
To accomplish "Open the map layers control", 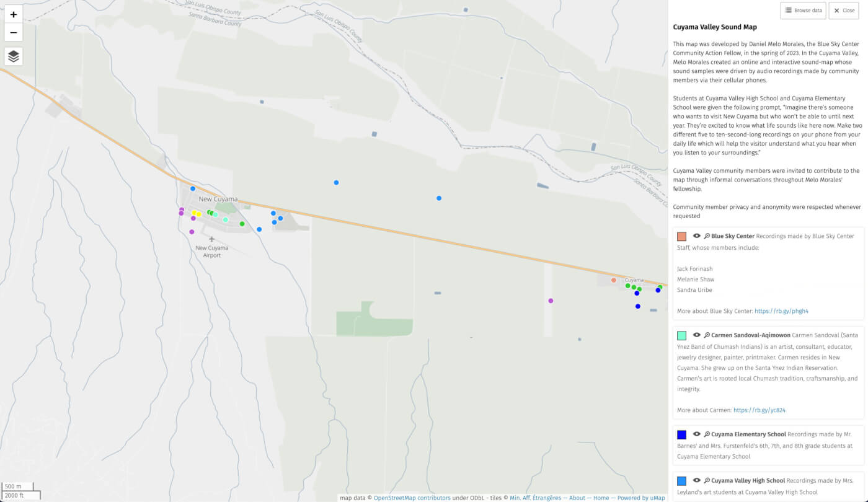I will [14, 56].
